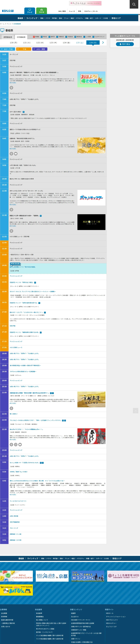This screenshot has height=644, width=140.
Task: Open the 京都浪漫 program thumbnail
Action: point(91,399)
